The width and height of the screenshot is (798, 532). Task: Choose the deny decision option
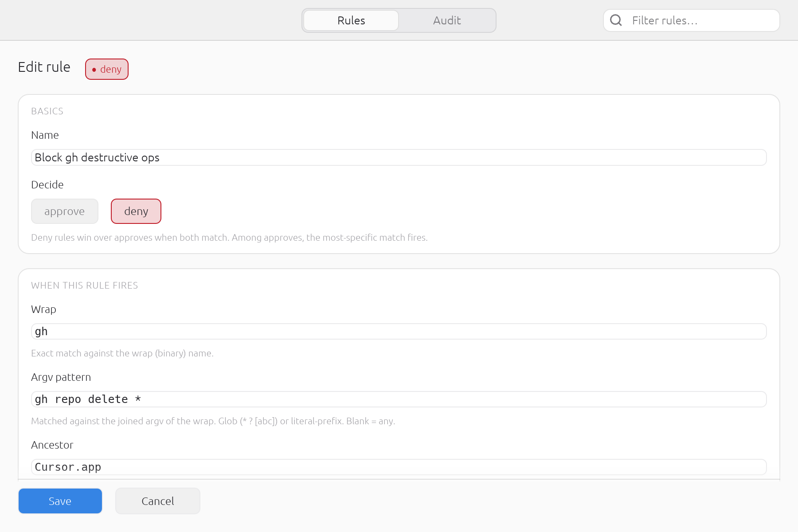tap(136, 211)
